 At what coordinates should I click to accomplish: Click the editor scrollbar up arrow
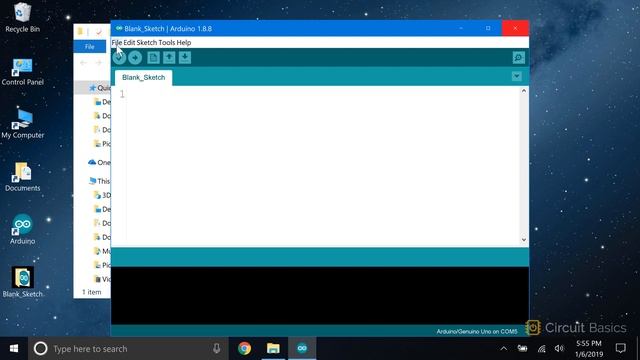[524, 91]
